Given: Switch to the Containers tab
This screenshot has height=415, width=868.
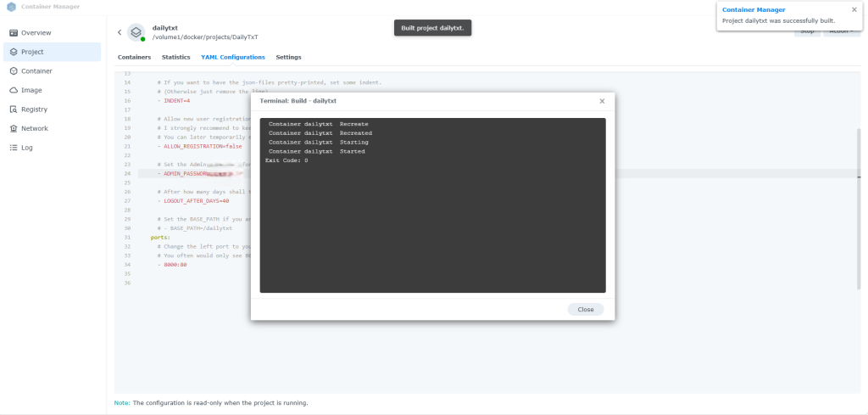Looking at the screenshot, I should pyautogui.click(x=134, y=58).
